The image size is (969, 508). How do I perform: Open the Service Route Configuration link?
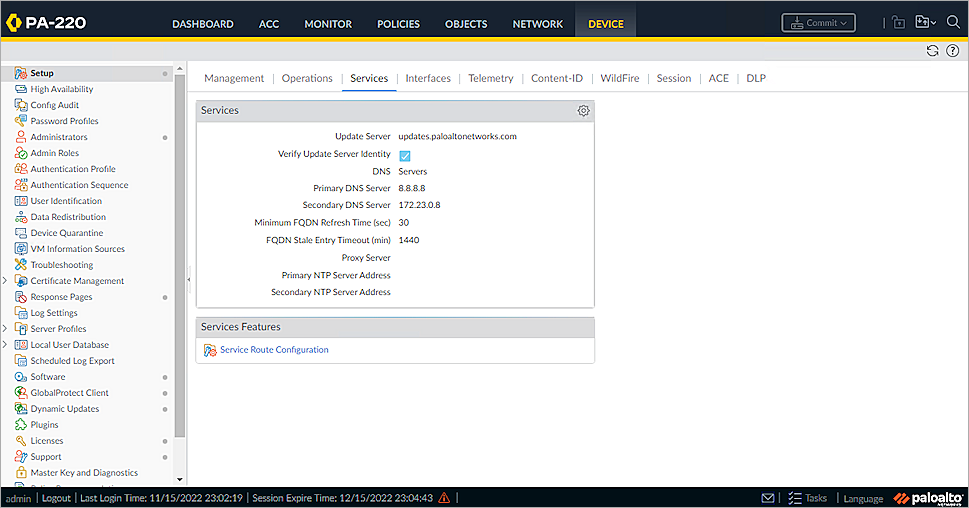[x=274, y=350]
